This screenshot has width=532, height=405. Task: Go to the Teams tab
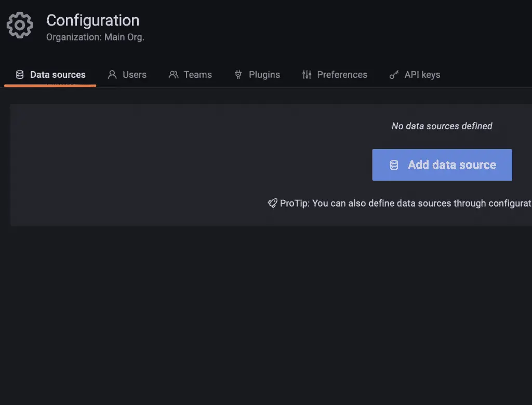pyautogui.click(x=197, y=75)
